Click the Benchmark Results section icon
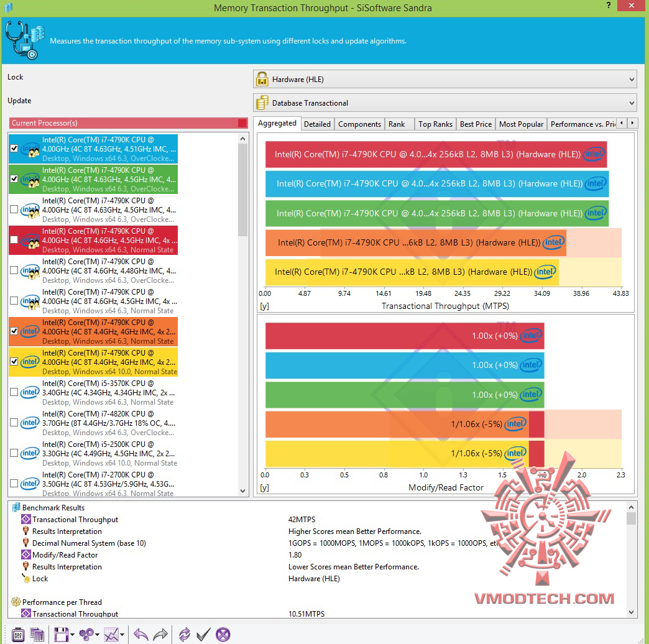649x644 pixels. pos(16,507)
